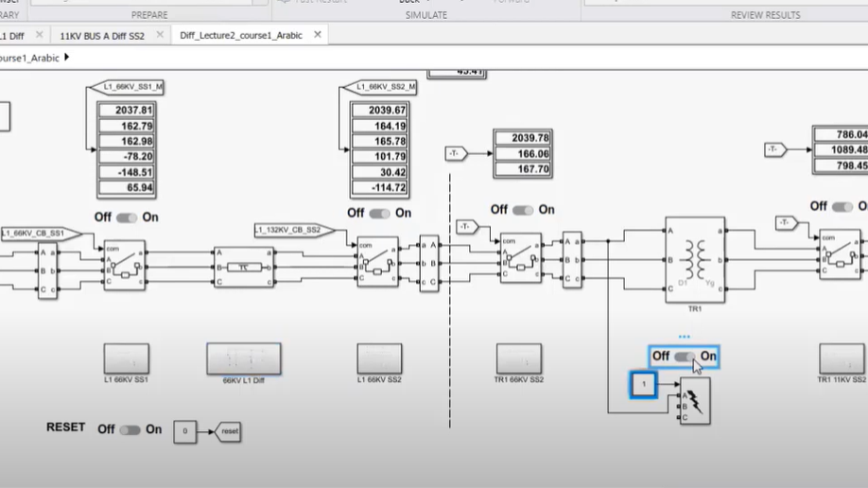Toggle the fault Off/On switch near cursor
The width and height of the screenshot is (868, 488).
click(684, 357)
